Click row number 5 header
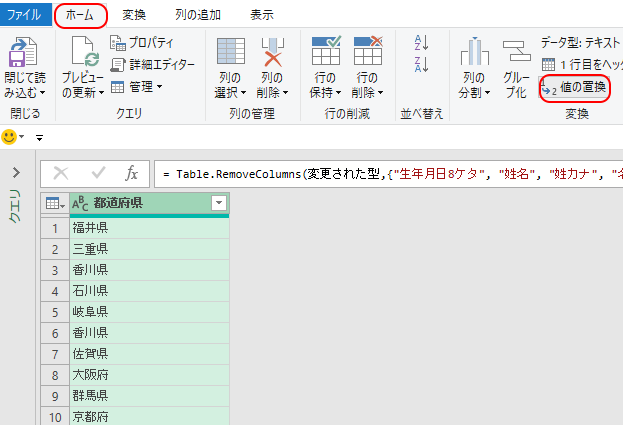623x425 pixels. (55, 312)
